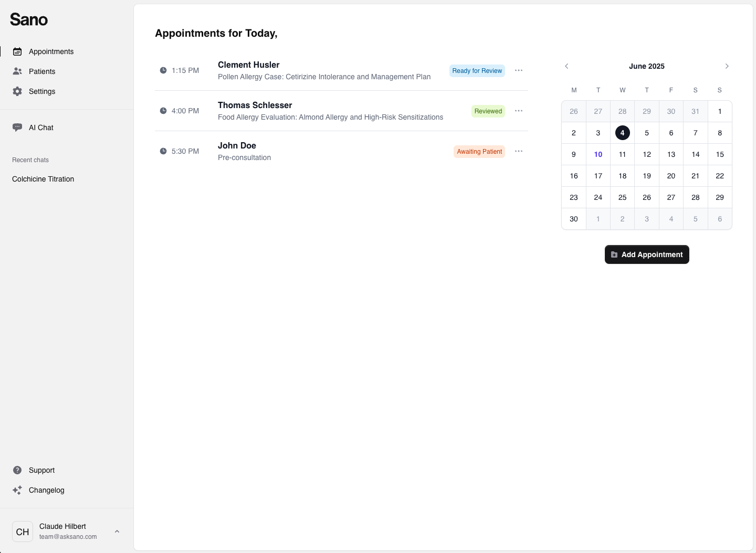Select June 15 in the calendar

tap(720, 154)
